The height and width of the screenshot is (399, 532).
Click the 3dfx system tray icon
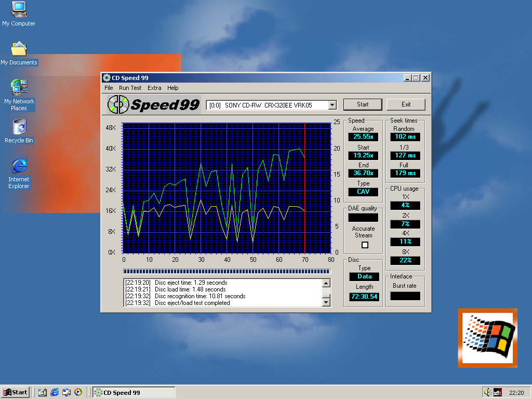click(x=497, y=392)
